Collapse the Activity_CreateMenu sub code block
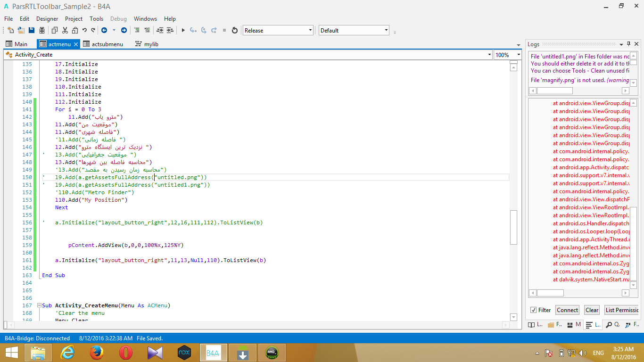Image resolution: width=644 pixels, height=362 pixels. [39, 305]
